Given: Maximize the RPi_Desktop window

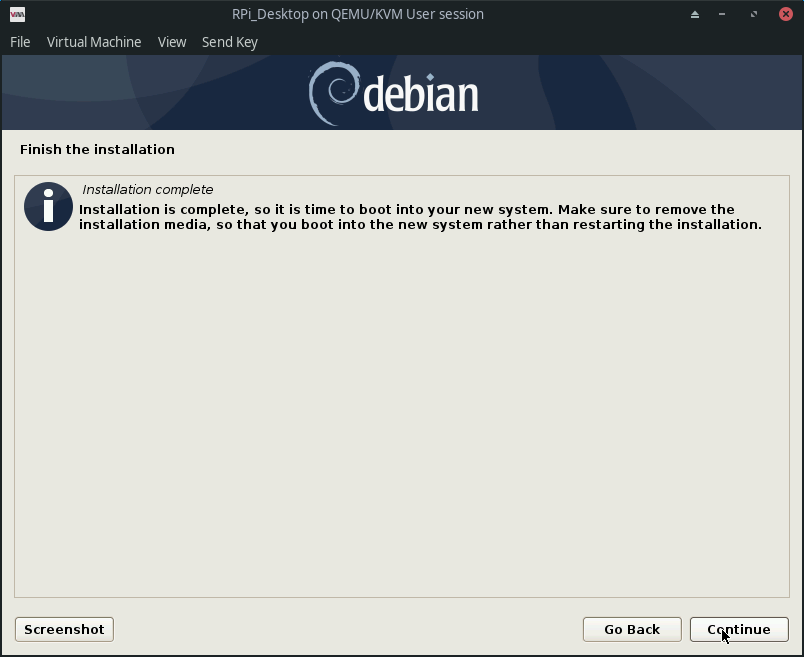Looking at the screenshot, I should coord(754,14).
